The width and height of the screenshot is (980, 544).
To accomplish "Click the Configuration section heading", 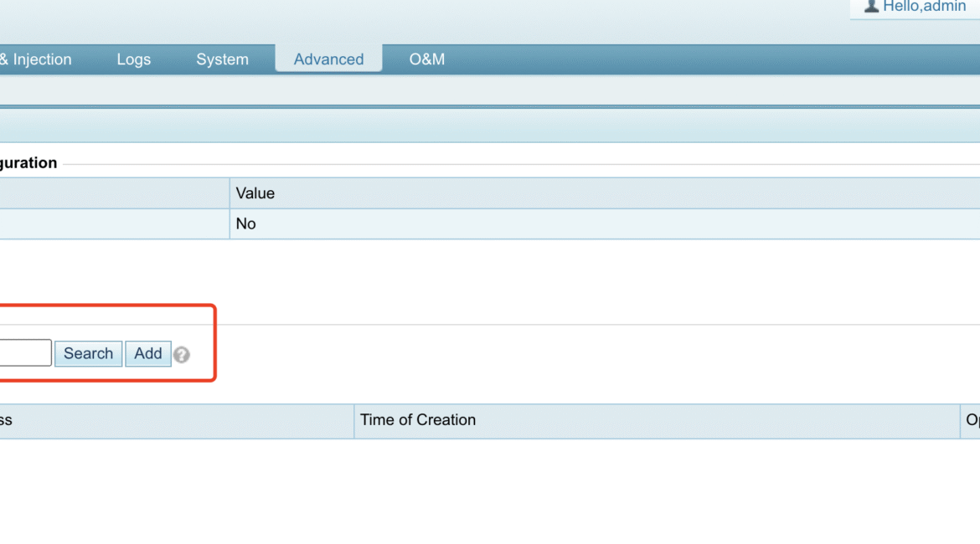I will pyautogui.click(x=28, y=162).
